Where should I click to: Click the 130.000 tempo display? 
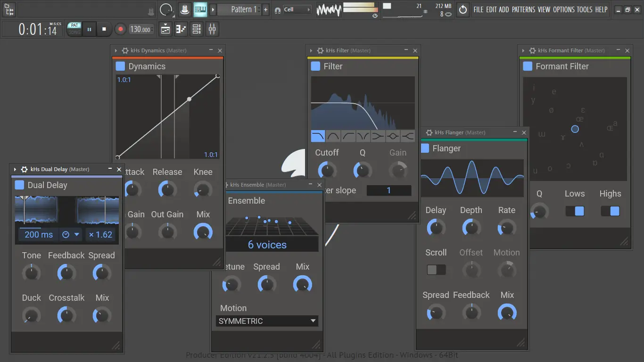pos(140,29)
